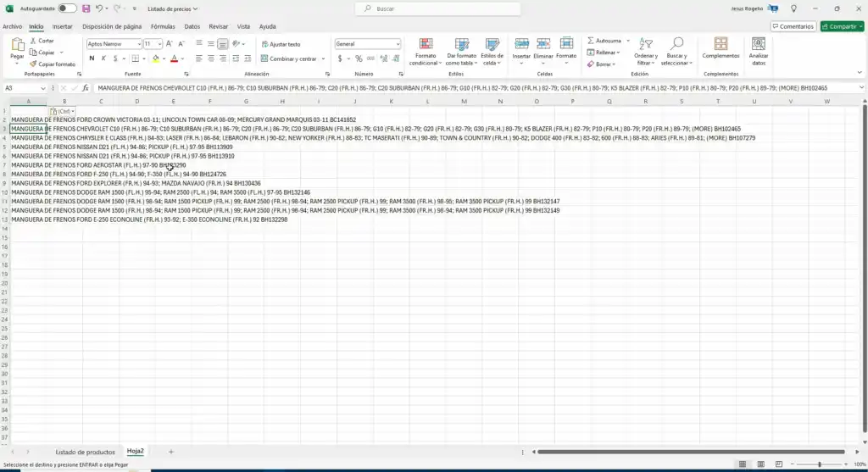Click the borders icon
This screenshot has width=868, height=472.
(x=135, y=58)
